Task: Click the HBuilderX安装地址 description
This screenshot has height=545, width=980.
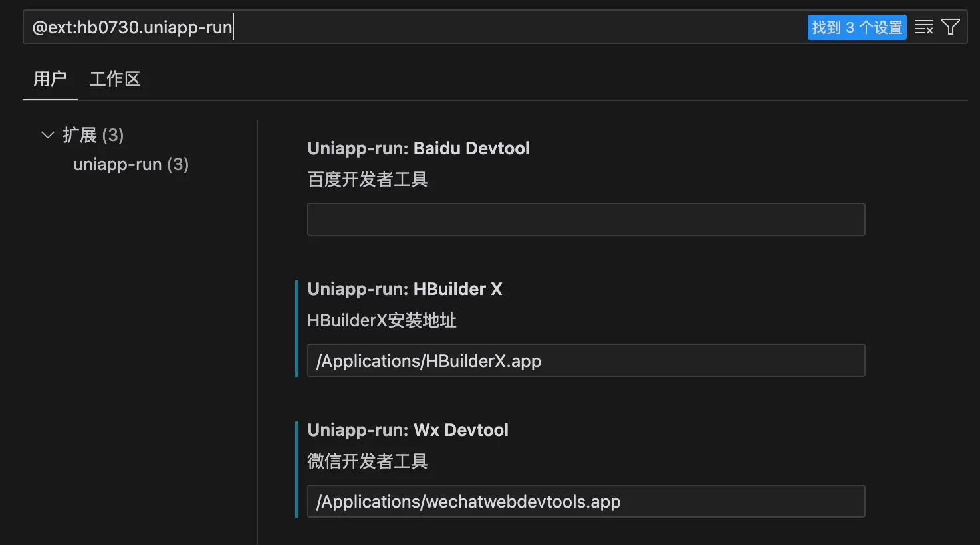Action: pyautogui.click(x=382, y=320)
